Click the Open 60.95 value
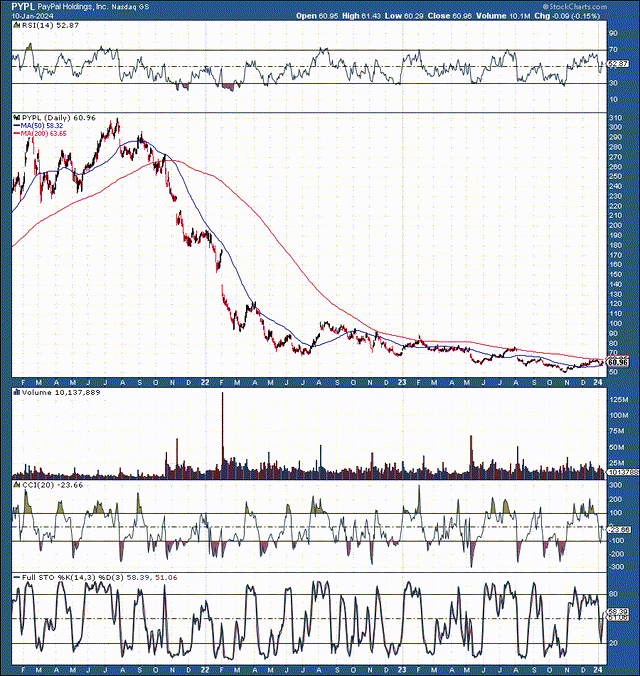This screenshot has width=640, height=676. [317, 16]
